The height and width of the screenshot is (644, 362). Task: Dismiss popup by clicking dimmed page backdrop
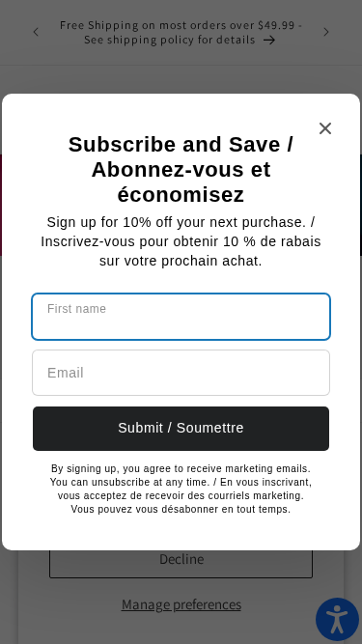181,78
